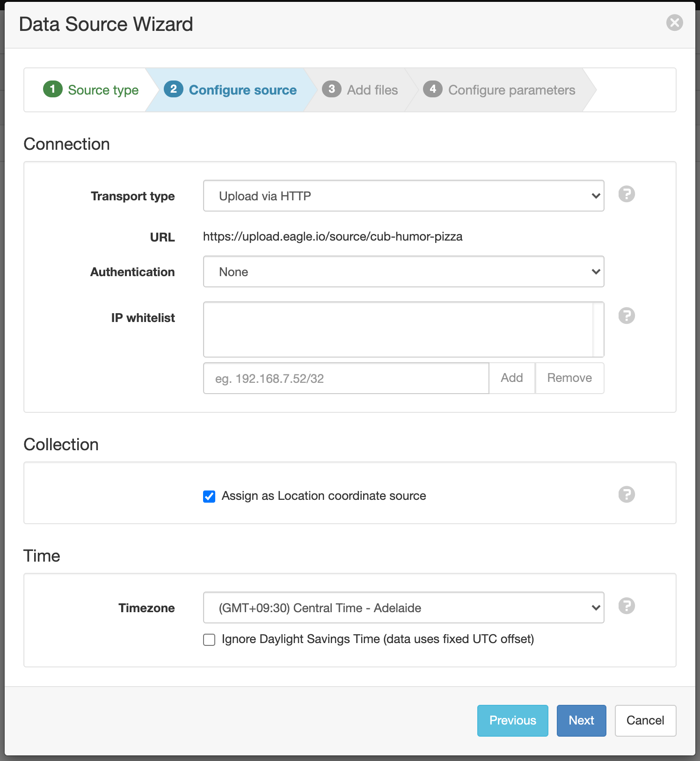Cancel the wizard
Viewport: 700px width, 761px height.
point(645,721)
